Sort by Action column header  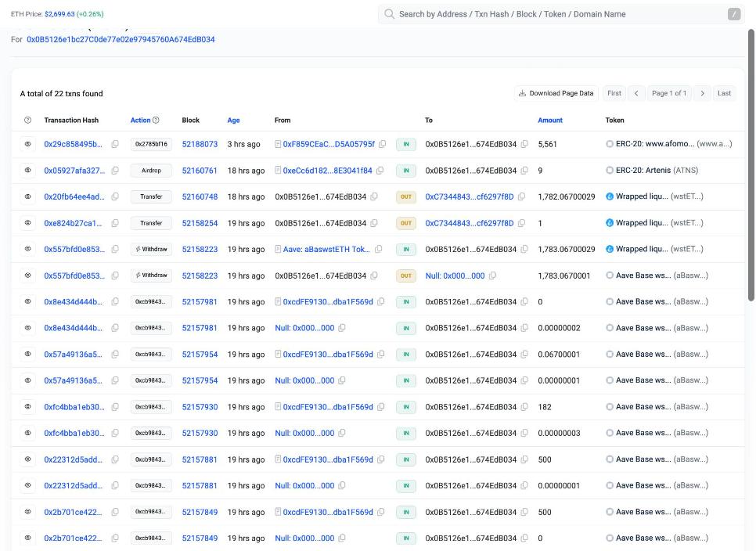tap(140, 120)
